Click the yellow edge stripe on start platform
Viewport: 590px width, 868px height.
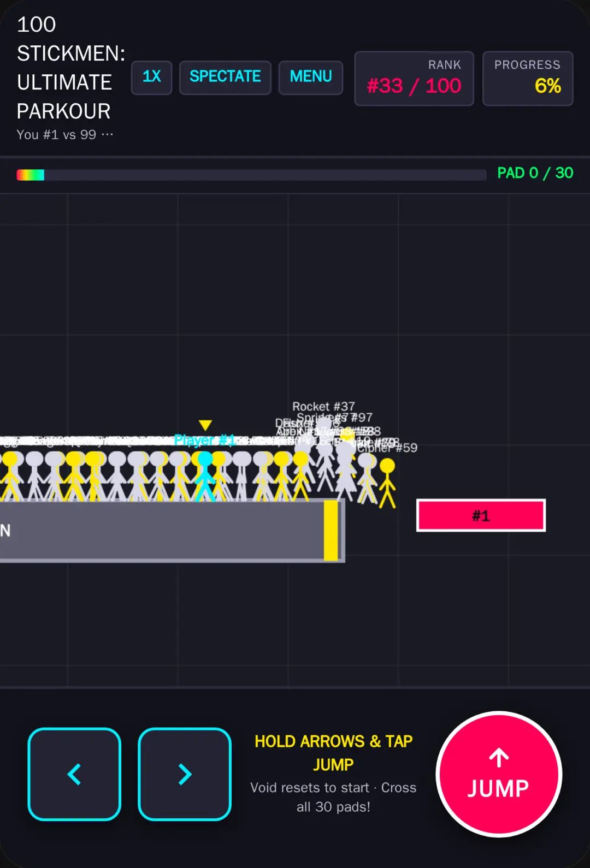click(331, 530)
